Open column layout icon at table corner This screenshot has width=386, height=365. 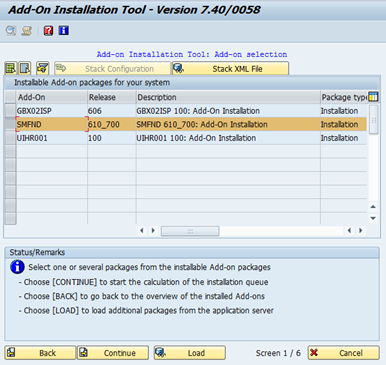click(x=373, y=97)
